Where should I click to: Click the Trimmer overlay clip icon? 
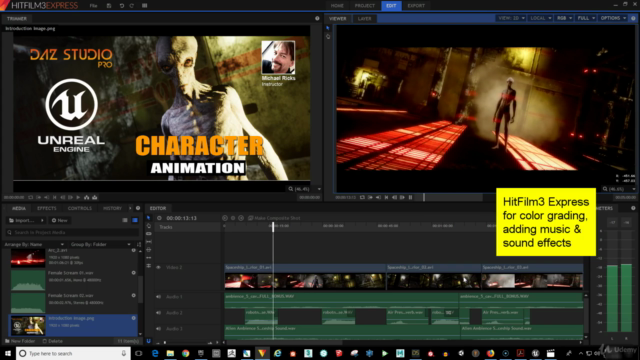tap(95, 198)
